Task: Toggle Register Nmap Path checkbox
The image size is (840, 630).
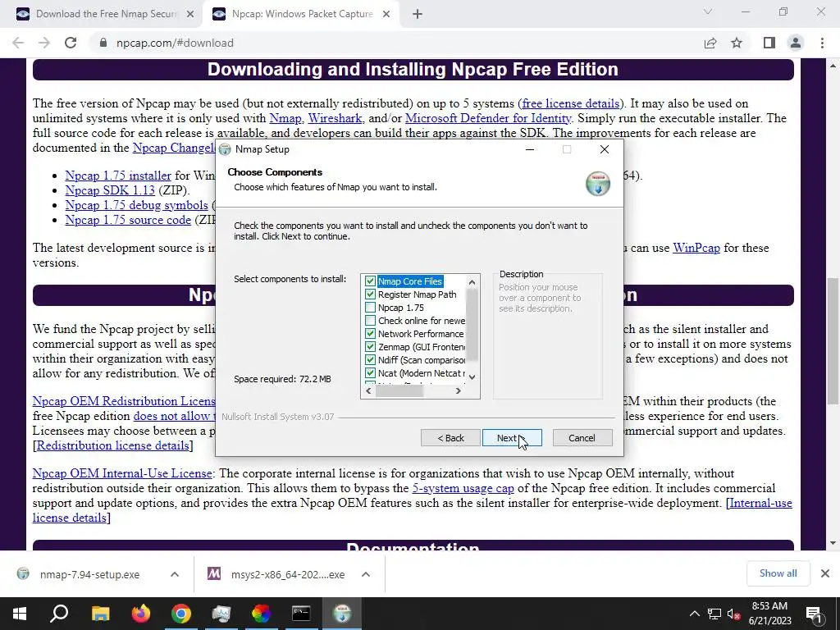Action: point(370,294)
